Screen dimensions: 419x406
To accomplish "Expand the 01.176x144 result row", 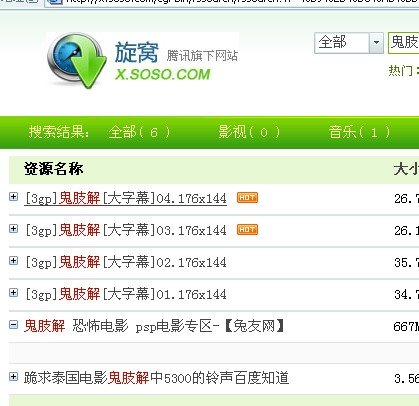I will [13, 293].
